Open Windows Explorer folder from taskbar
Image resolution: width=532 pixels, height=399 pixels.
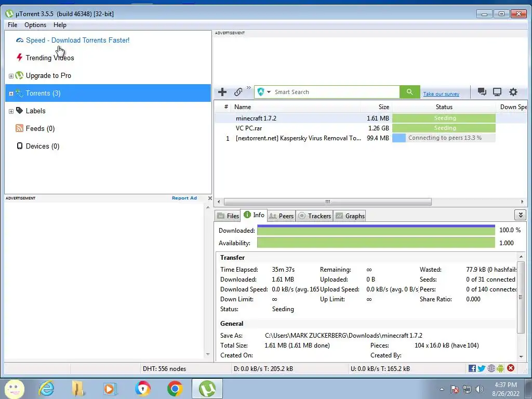pos(78,389)
